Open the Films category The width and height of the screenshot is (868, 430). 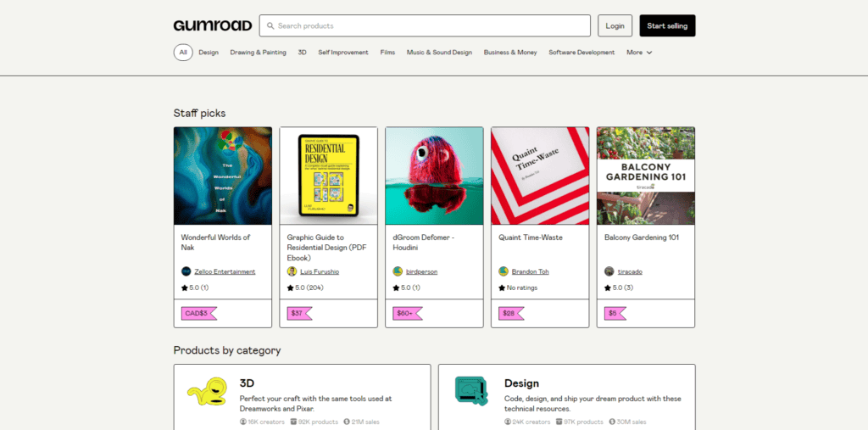point(387,53)
